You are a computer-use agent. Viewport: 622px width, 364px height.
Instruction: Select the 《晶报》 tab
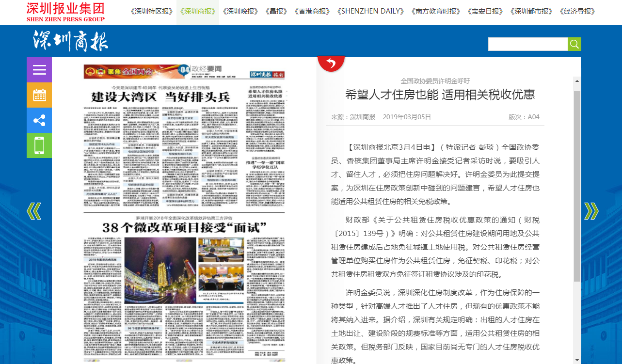(276, 12)
